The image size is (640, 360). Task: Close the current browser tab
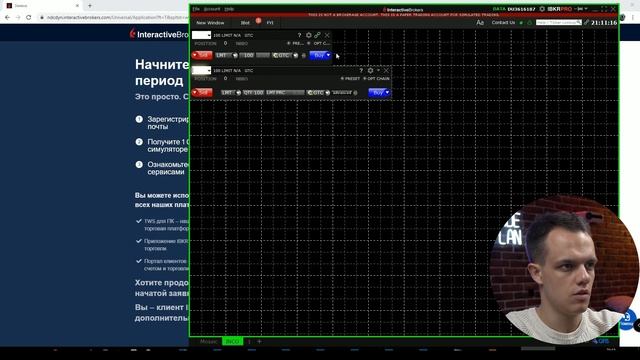tap(77, 6)
